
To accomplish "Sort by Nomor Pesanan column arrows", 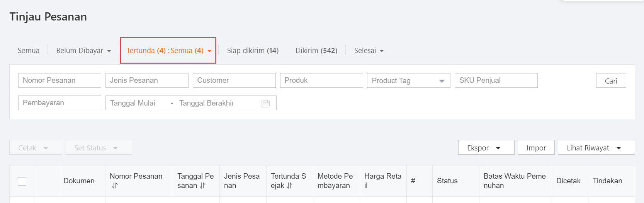I will pos(115,186).
